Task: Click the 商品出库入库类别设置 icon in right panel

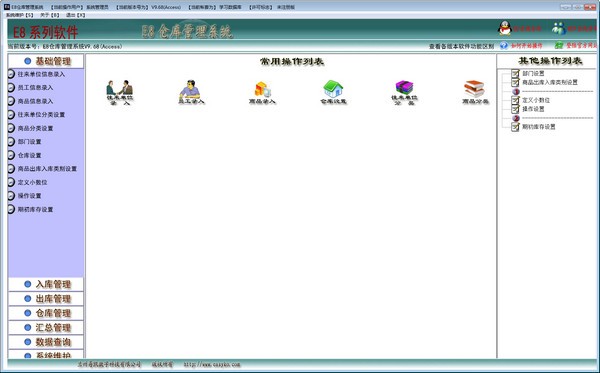Action: [515, 82]
